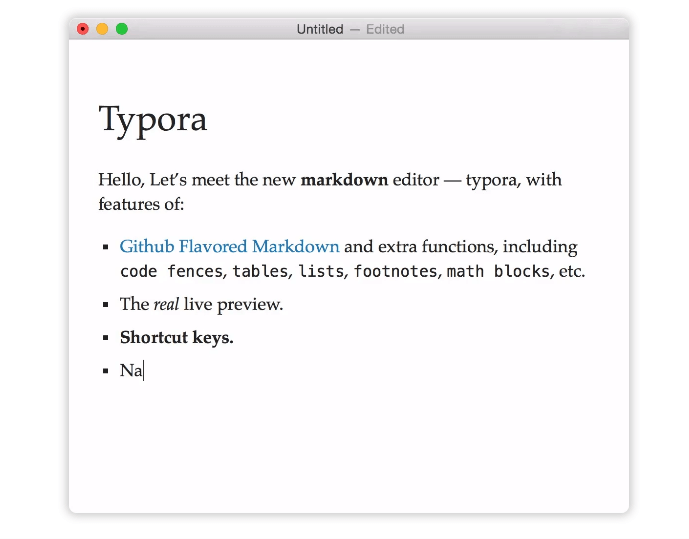689x539 pixels.
Task: Place cursor after Na in last bullet
Action: point(143,371)
